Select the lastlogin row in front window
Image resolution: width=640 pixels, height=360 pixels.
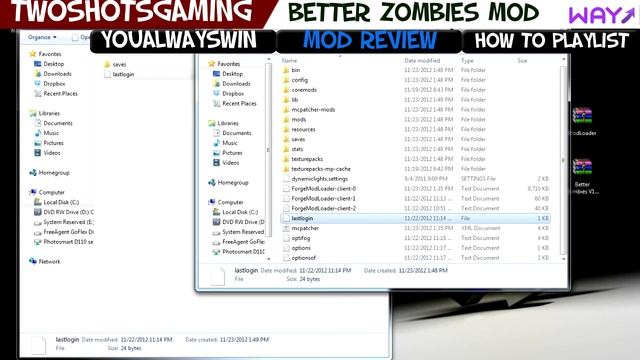click(x=416, y=218)
